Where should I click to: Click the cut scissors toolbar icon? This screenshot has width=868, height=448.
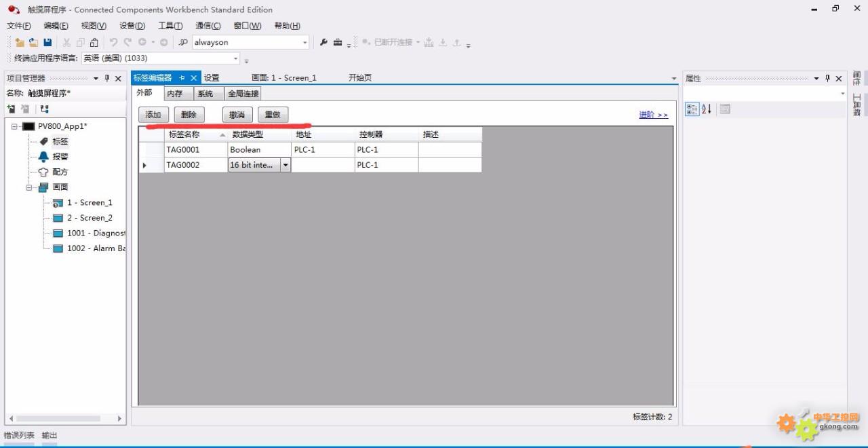(x=66, y=42)
